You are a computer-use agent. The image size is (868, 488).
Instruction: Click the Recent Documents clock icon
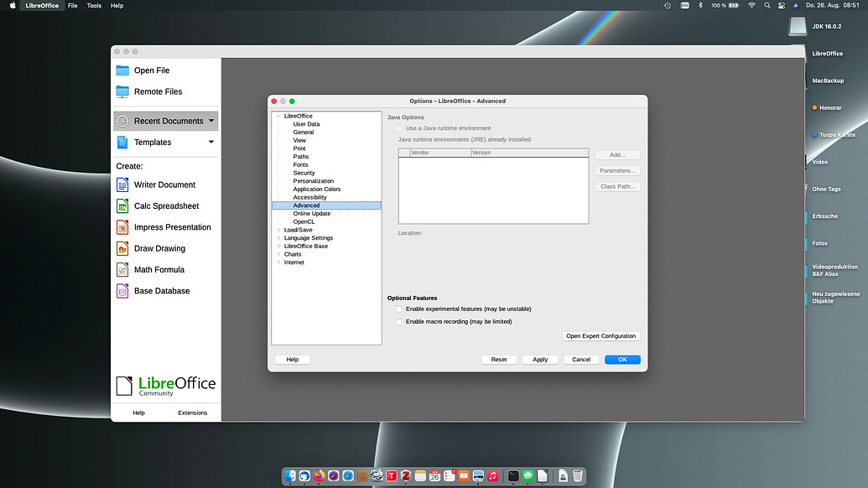pyautogui.click(x=122, y=122)
